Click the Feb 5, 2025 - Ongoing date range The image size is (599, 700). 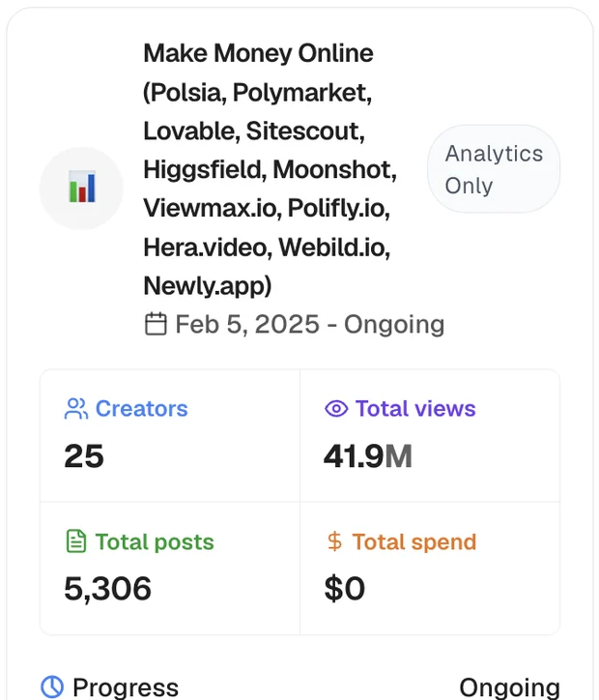coord(309,324)
